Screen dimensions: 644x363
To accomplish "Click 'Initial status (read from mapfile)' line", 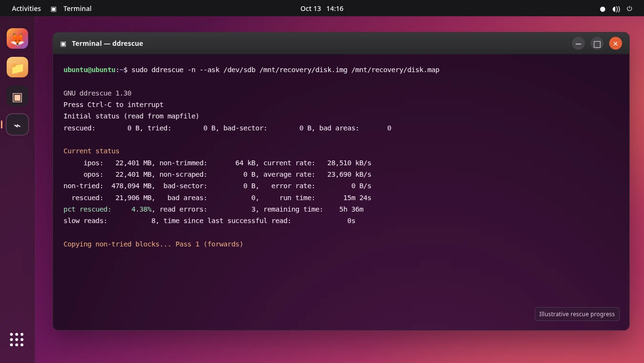I will pyautogui.click(x=131, y=116).
